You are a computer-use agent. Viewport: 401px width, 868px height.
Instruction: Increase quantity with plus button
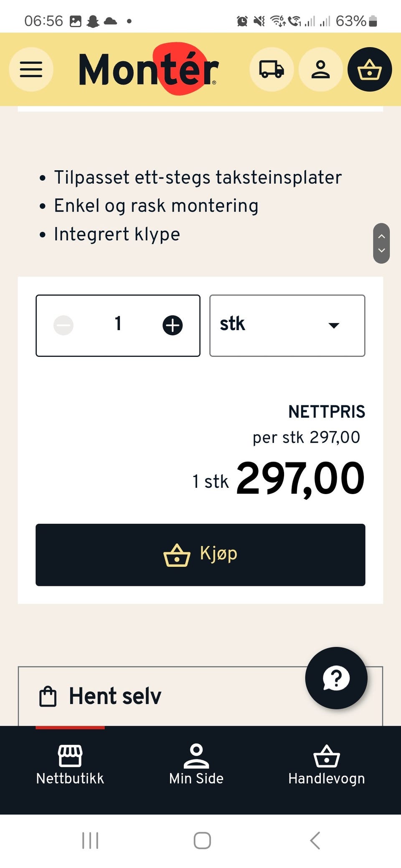click(x=173, y=325)
